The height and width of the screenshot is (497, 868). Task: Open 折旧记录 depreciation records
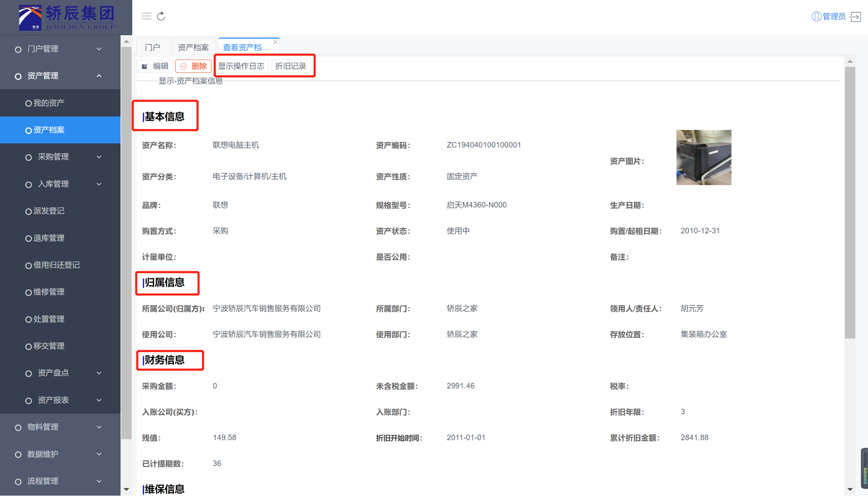[x=291, y=66]
